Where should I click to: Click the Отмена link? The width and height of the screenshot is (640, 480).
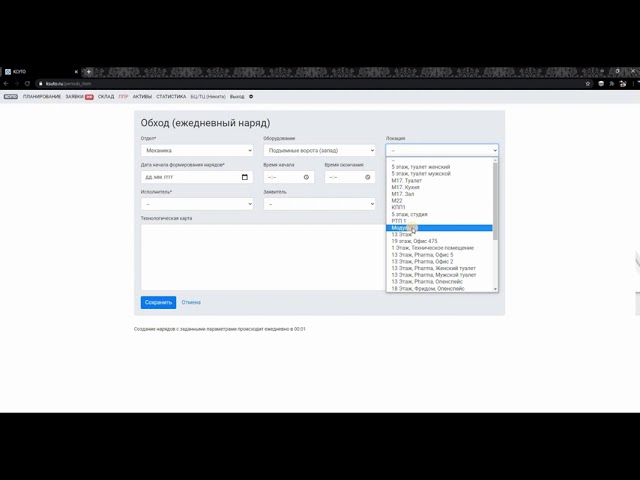coord(191,302)
